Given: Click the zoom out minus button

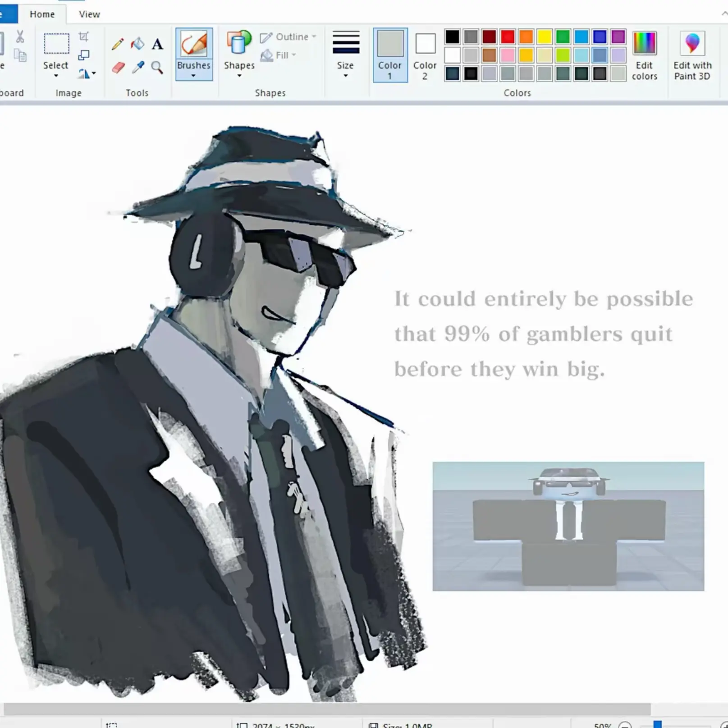Looking at the screenshot, I should coord(625,725).
